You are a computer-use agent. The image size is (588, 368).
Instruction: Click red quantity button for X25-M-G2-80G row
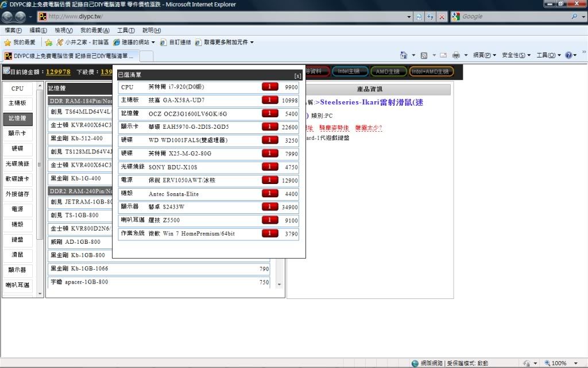(270, 153)
